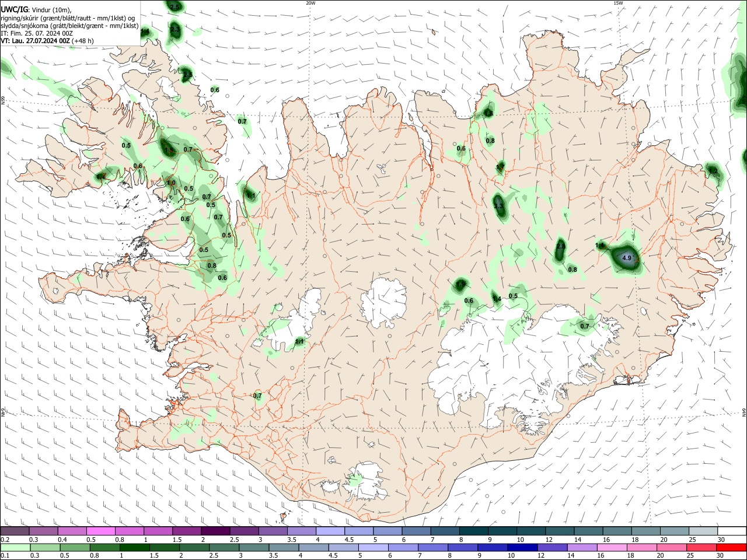Click the 3.3 precipitation value label
747x560 pixels.
[x=498, y=206]
